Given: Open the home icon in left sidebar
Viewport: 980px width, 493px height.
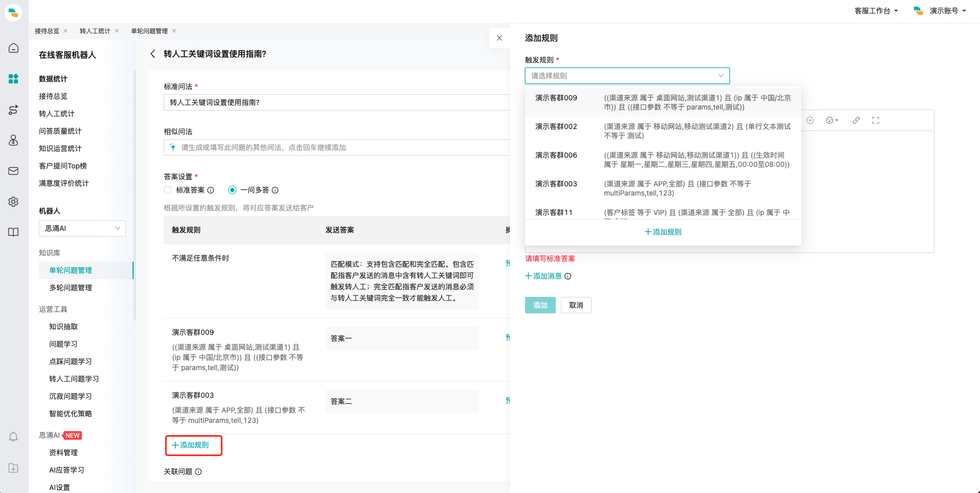Looking at the screenshot, I should click(x=14, y=48).
